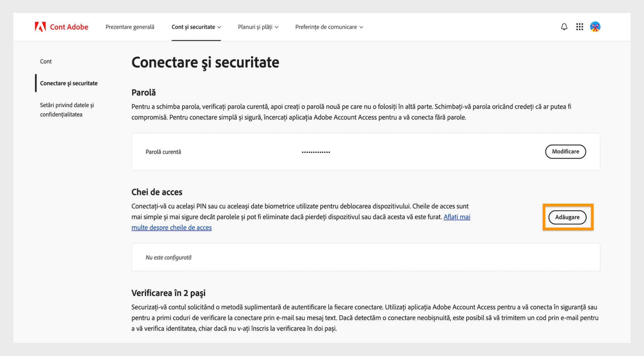Open notifications from the top bar

click(564, 27)
